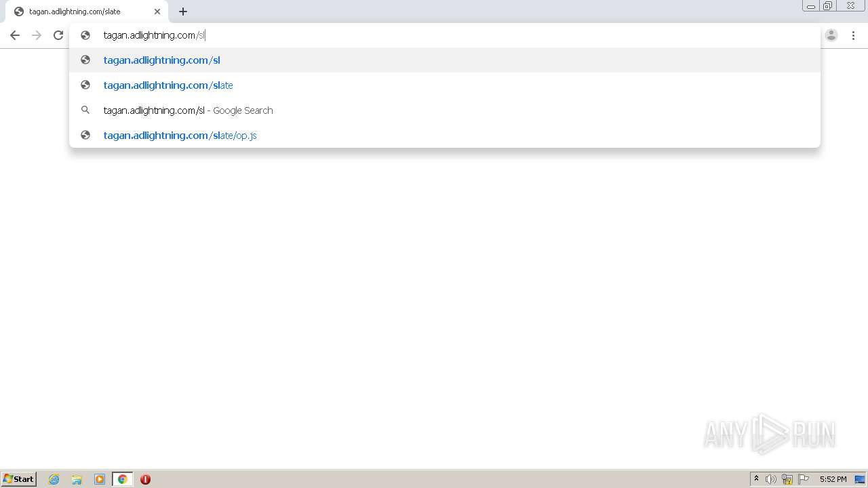Minimize the Chrome window
The width and height of the screenshot is (868, 488).
(811, 6)
